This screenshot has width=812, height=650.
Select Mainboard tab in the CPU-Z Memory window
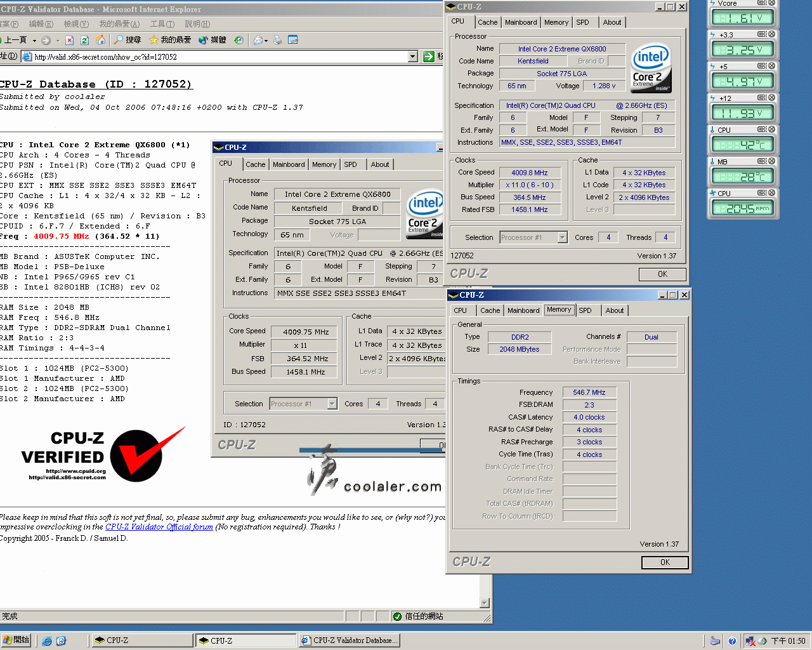click(x=523, y=310)
